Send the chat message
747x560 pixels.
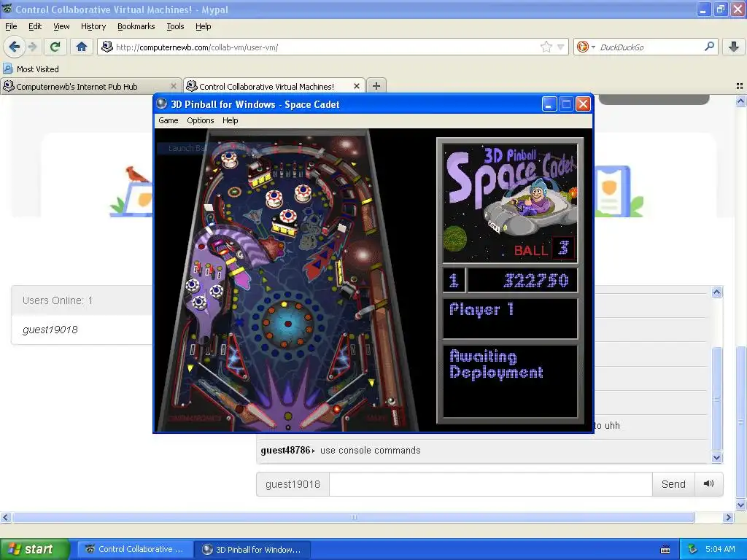673,484
